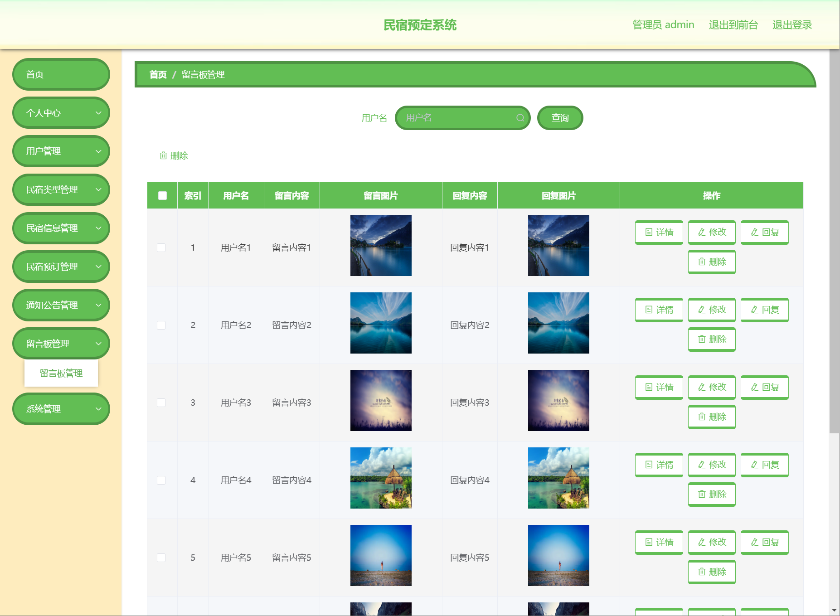Click the 留言内容 column header
840x616 pixels.
tap(291, 196)
